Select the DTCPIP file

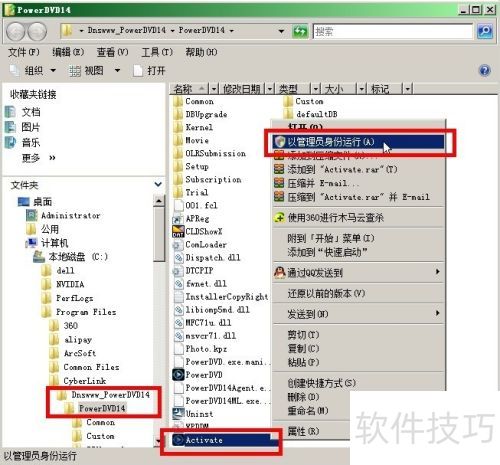point(193,270)
